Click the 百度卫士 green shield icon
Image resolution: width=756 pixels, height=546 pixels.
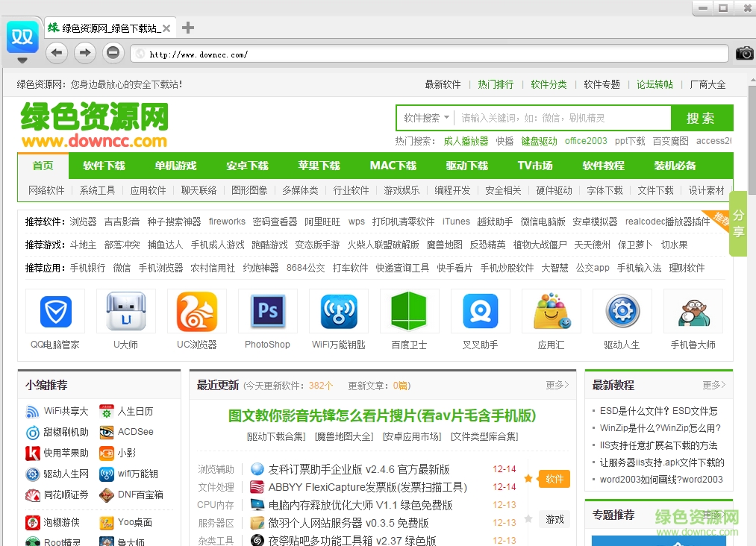tap(409, 312)
